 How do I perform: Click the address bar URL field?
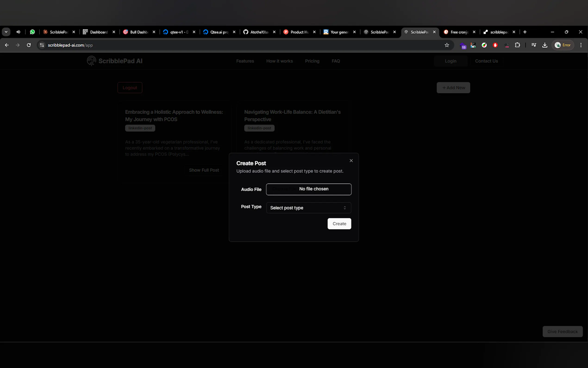tap(219, 45)
